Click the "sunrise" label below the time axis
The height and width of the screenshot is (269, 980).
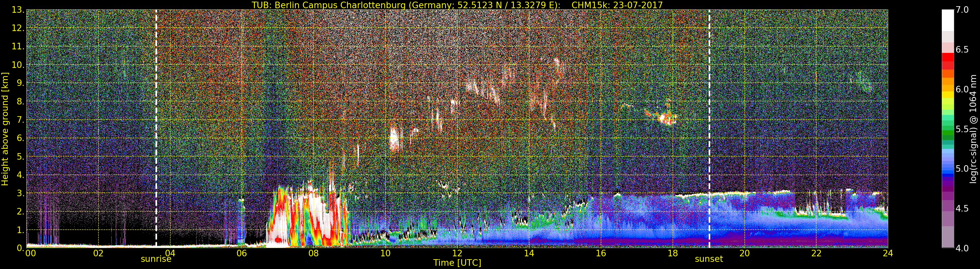[x=156, y=259]
